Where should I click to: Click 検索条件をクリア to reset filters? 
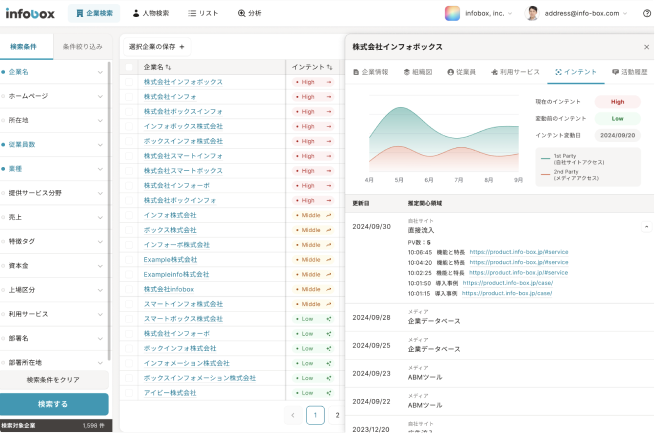[54, 380]
